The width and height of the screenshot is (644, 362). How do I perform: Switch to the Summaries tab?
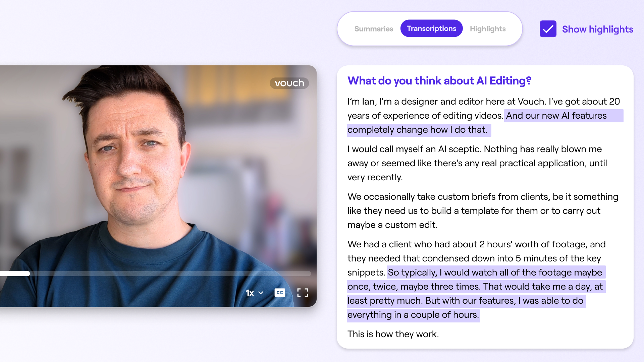pyautogui.click(x=374, y=29)
